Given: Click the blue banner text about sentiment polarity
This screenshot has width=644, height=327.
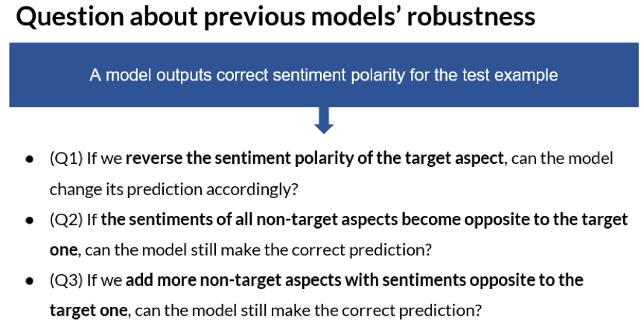Looking at the screenshot, I should (323, 75).
